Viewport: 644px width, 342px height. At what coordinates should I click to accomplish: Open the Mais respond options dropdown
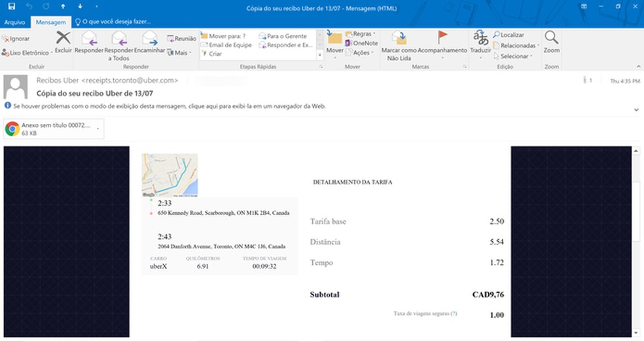[x=179, y=52]
